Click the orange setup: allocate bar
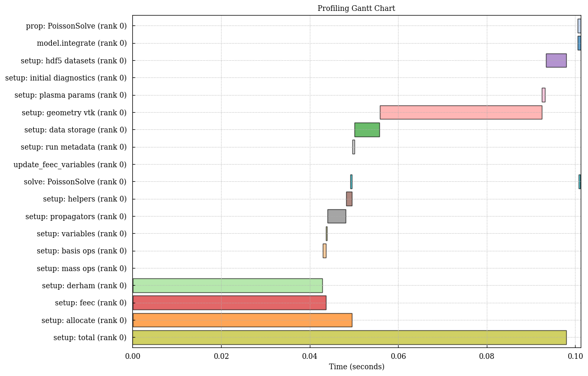This screenshot has height=376, width=588. coord(242,320)
